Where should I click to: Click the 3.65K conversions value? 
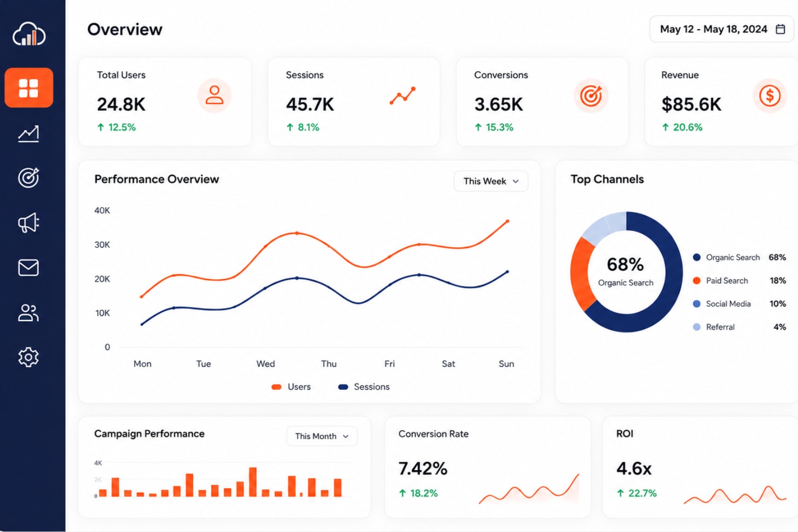[499, 104]
